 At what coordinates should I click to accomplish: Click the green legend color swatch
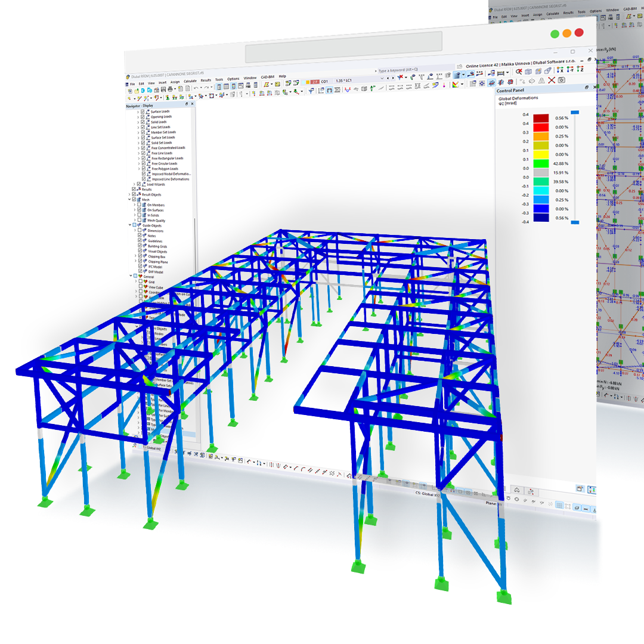click(541, 163)
